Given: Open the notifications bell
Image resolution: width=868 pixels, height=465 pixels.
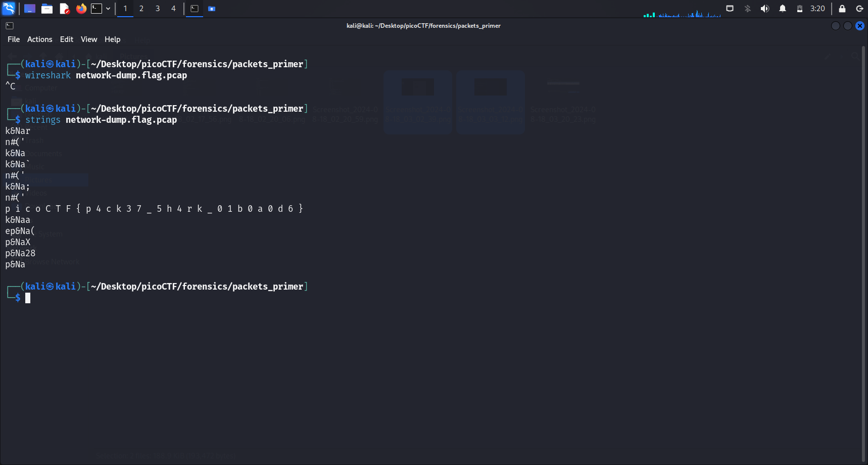Looking at the screenshot, I should point(782,9).
